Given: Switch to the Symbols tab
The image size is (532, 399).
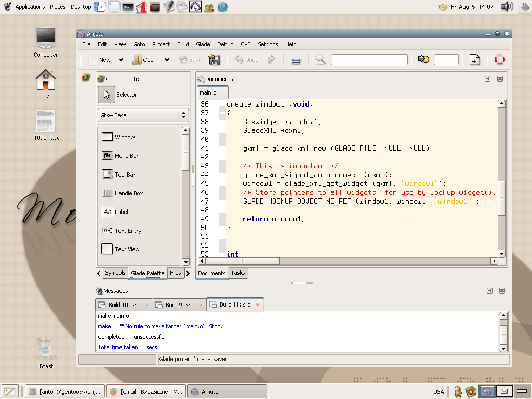Looking at the screenshot, I should [x=115, y=273].
